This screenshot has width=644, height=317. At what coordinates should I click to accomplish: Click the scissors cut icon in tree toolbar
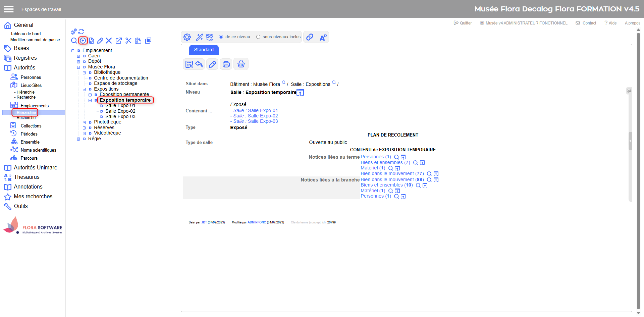coord(128,41)
